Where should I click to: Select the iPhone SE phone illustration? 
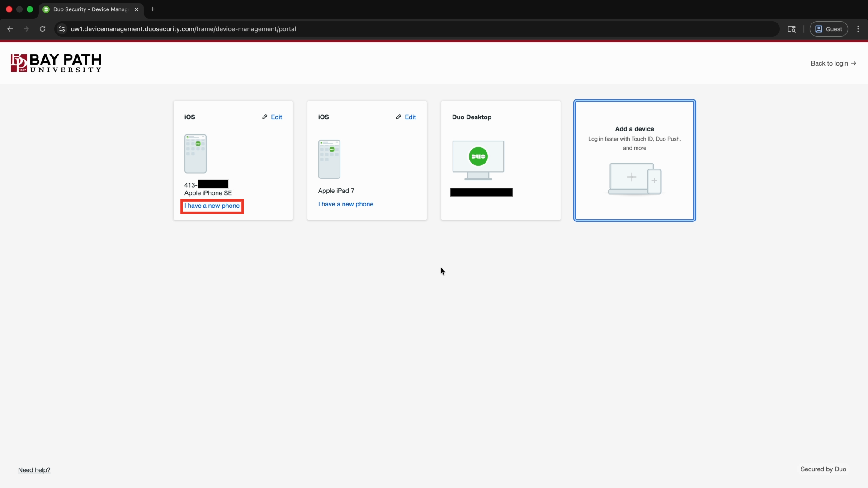point(195,154)
